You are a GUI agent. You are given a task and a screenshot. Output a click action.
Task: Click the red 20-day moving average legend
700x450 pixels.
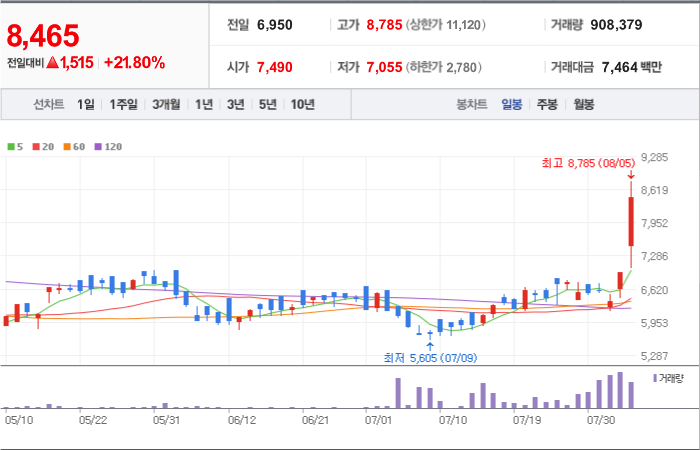click(x=43, y=147)
